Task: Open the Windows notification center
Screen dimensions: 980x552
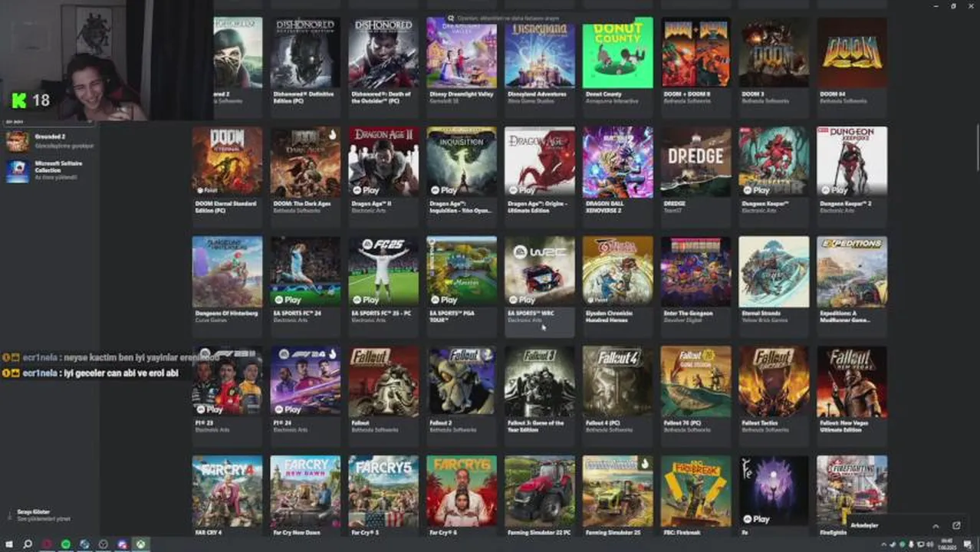Action: point(968,544)
